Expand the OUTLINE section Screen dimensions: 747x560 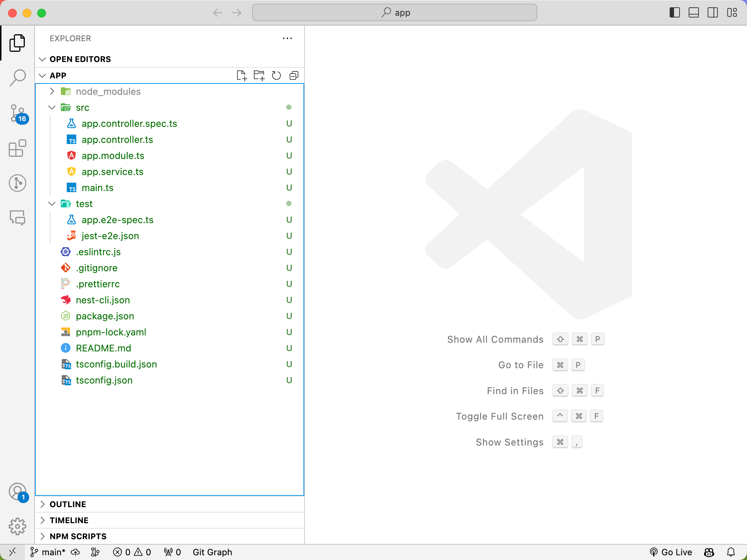[x=68, y=504]
